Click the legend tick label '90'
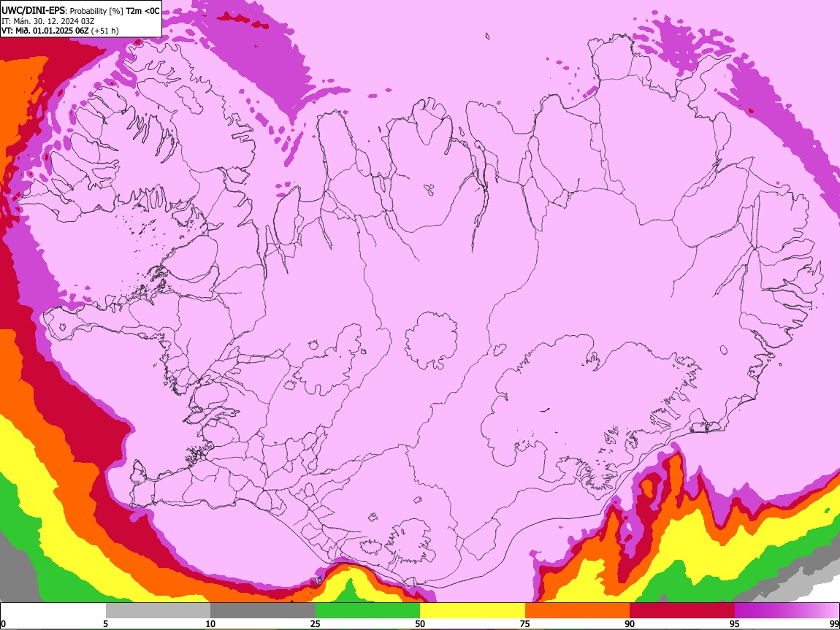Screen dimensions: 840x630 630,623
